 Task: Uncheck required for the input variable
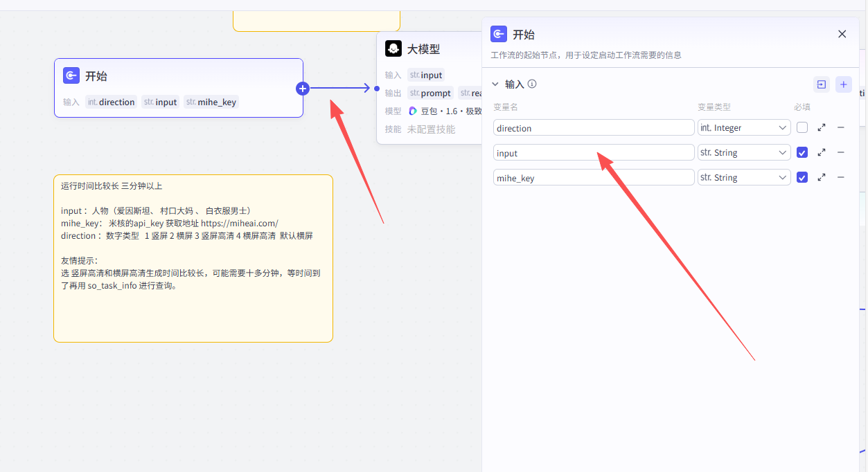[x=802, y=153]
